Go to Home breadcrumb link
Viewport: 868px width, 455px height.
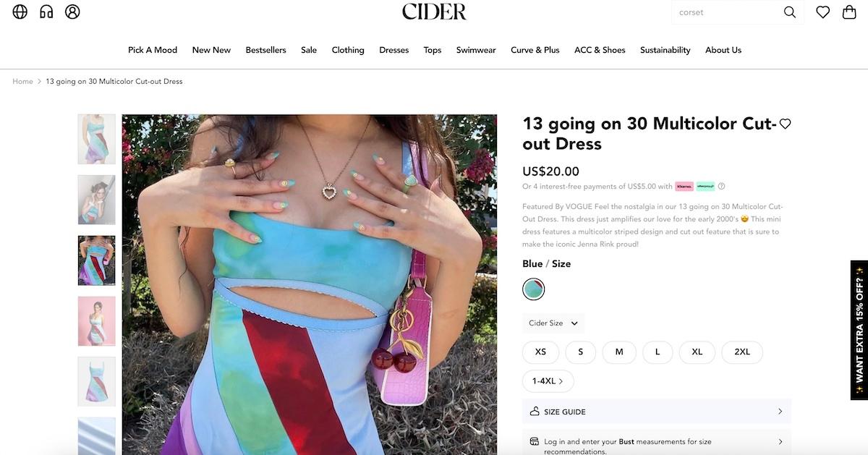click(22, 81)
